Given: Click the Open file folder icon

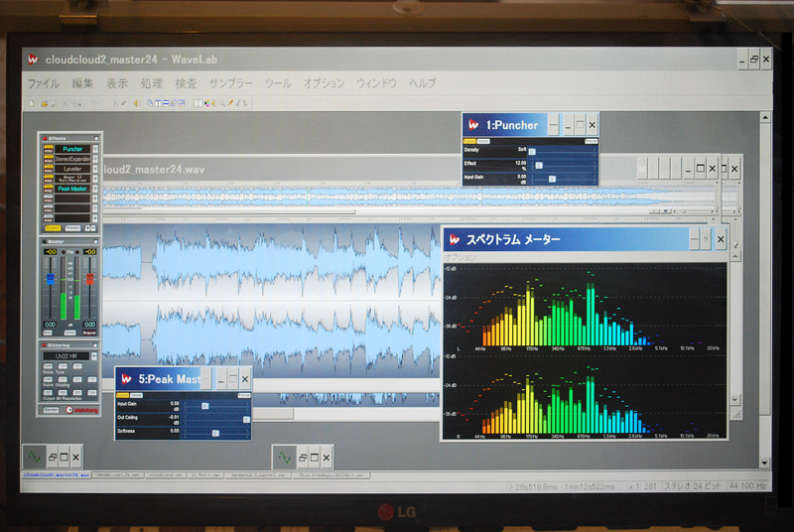Looking at the screenshot, I should point(45,103).
